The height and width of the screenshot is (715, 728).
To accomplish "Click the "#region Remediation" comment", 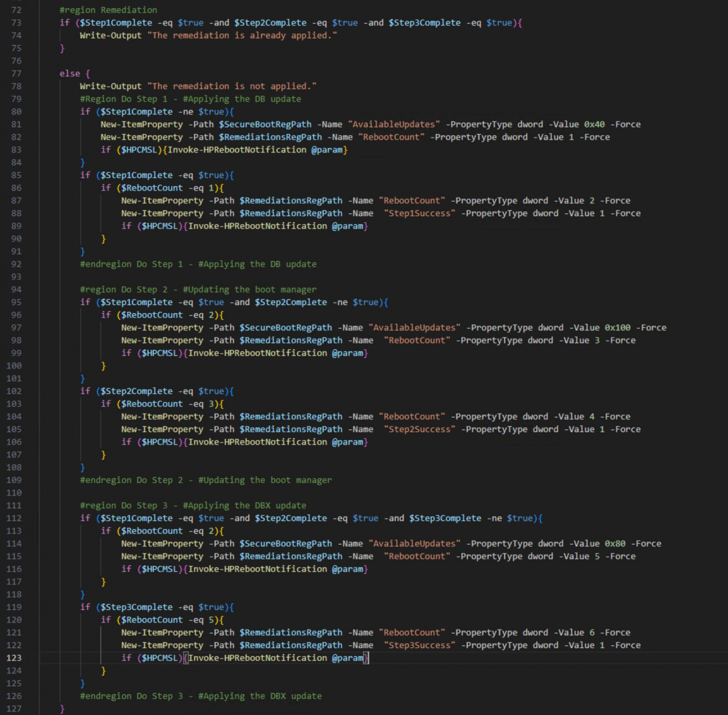I will pyautogui.click(x=108, y=10).
